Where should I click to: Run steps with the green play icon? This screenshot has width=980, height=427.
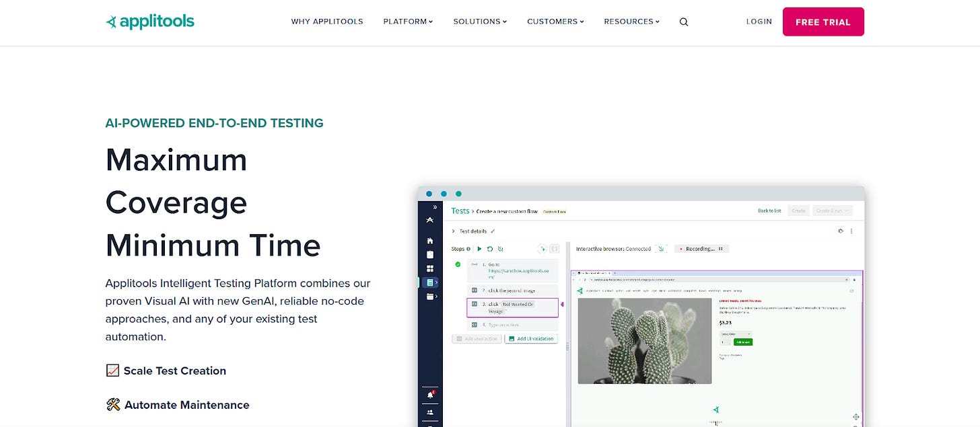479,249
